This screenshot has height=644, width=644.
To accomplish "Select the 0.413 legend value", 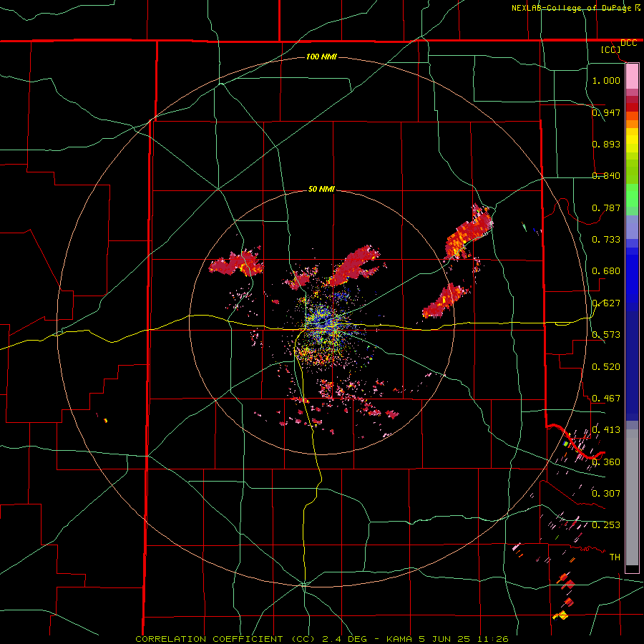I will (x=606, y=430).
